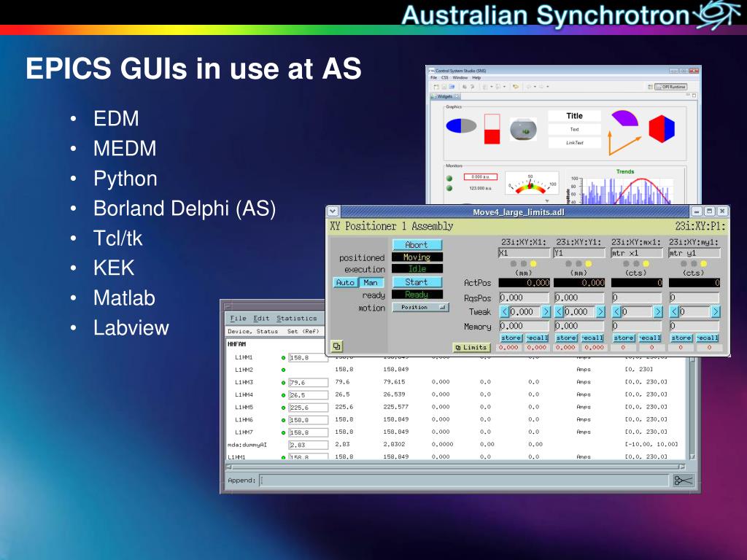Open the Position motion dropdown
Screen dimensions: 747x560
pyautogui.click(x=420, y=308)
